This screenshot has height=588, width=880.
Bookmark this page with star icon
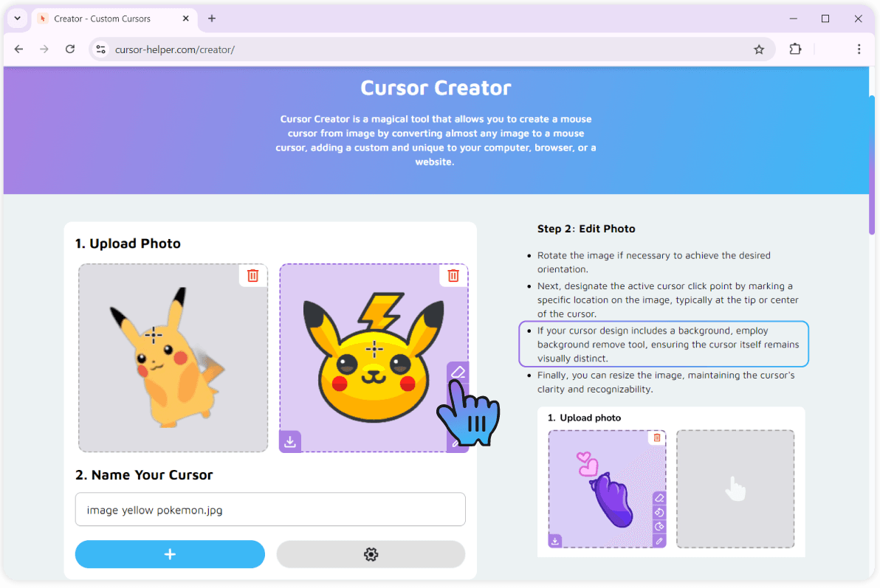[759, 49]
